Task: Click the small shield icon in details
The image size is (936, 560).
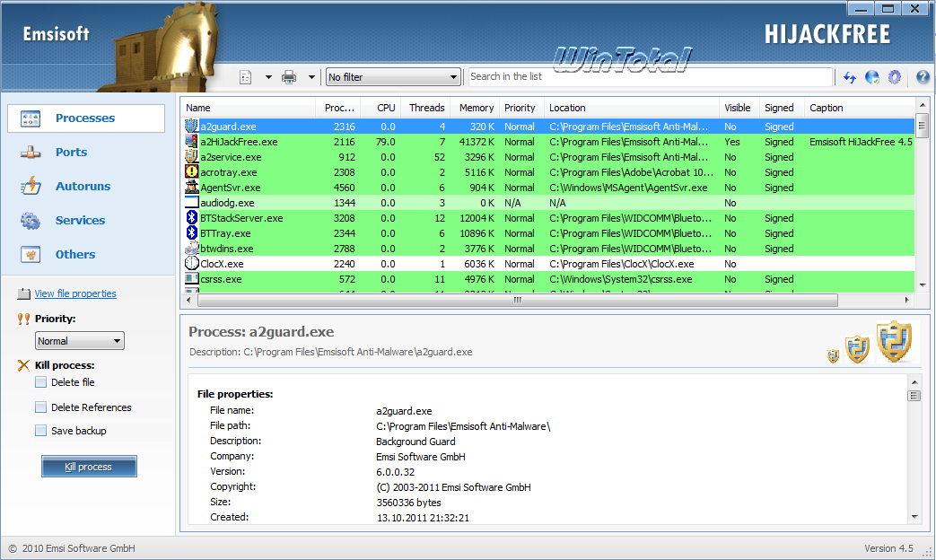Action: [834, 356]
